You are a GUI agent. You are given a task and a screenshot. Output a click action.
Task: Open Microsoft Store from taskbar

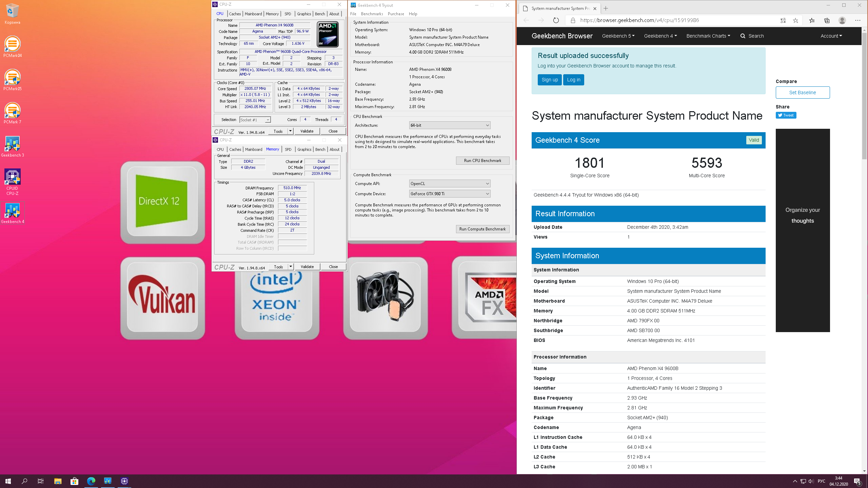74,481
